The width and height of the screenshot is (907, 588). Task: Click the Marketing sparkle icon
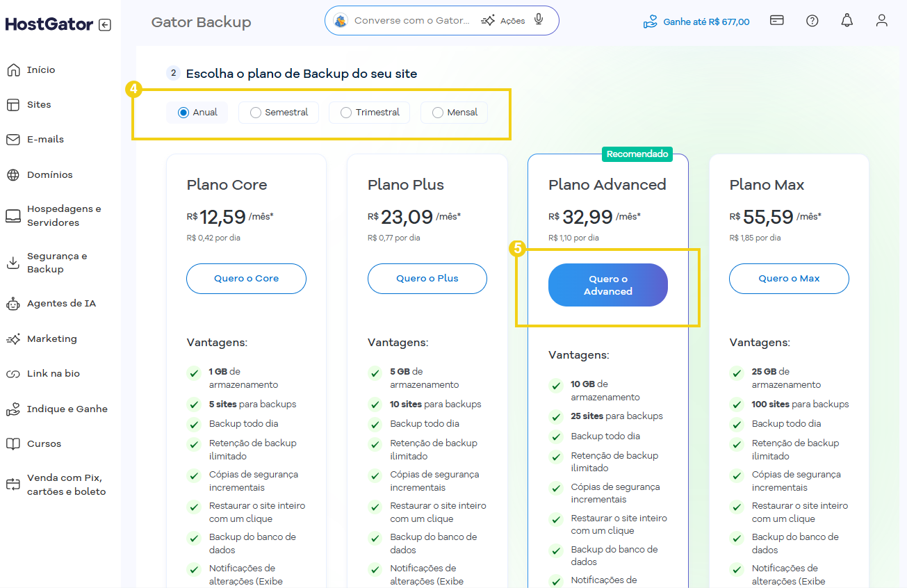[x=13, y=338]
